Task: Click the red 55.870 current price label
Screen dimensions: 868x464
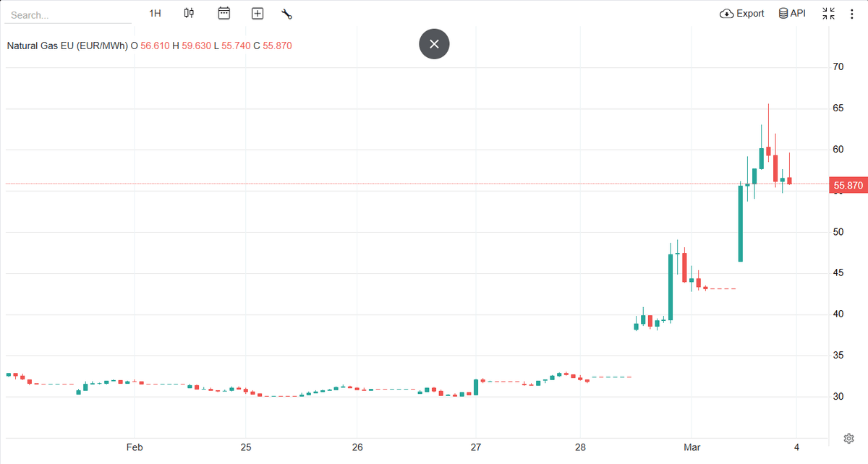Action: tap(848, 186)
